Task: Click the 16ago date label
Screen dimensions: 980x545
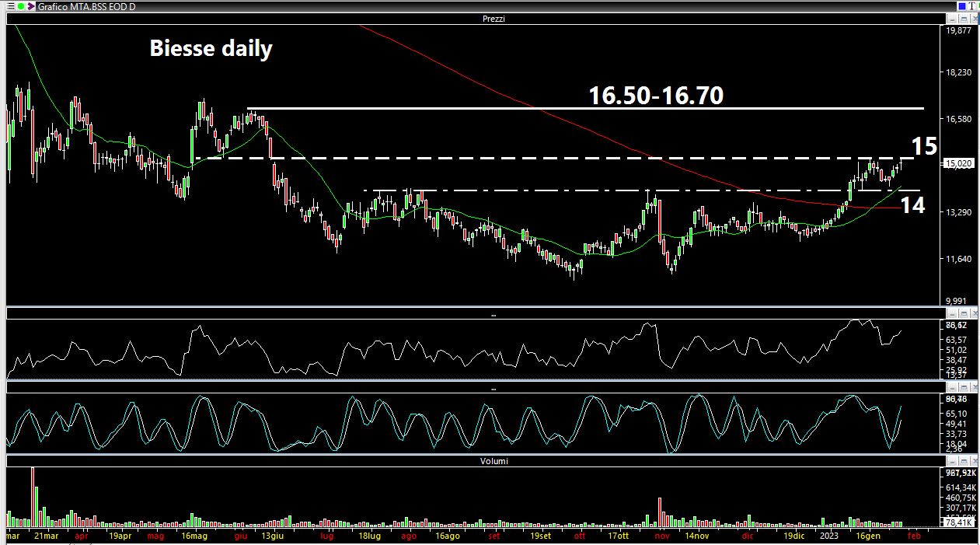Action: [x=447, y=536]
